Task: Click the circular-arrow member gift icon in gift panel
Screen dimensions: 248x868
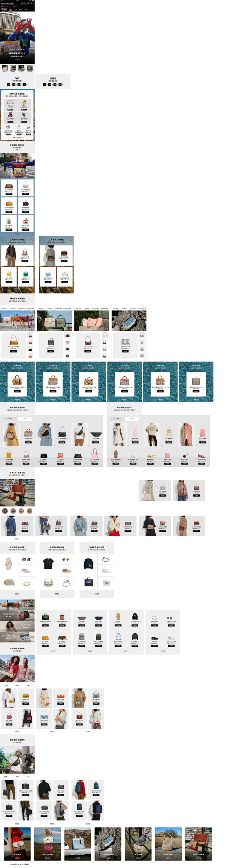Action: pyautogui.click(x=8, y=127)
